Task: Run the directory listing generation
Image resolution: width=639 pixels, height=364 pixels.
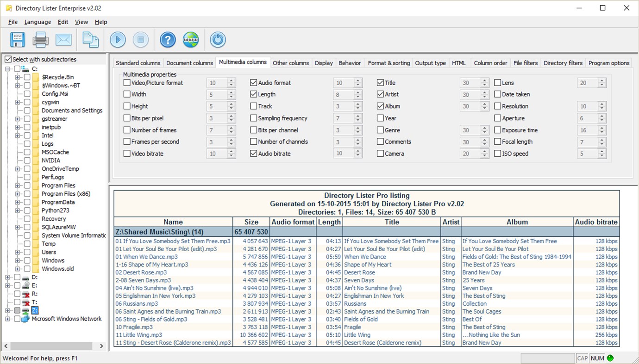Action: (x=117, y=40)
